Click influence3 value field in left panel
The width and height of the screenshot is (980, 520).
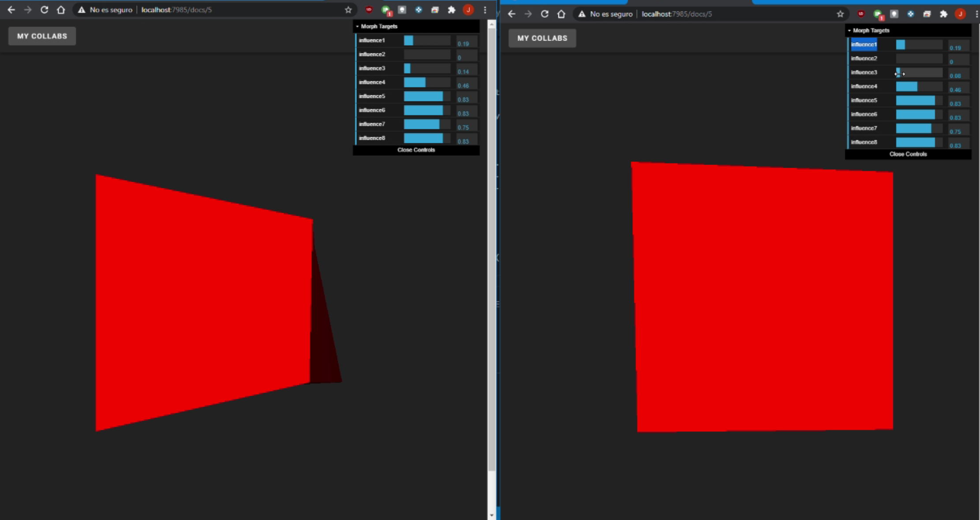click(466, 69)
